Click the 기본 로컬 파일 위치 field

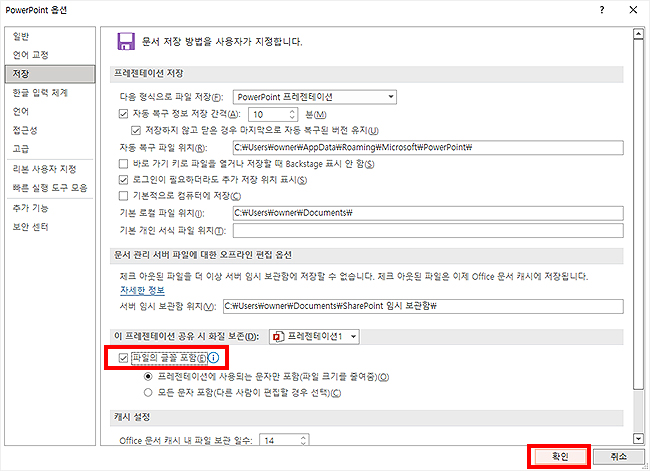tap(428, 213)
